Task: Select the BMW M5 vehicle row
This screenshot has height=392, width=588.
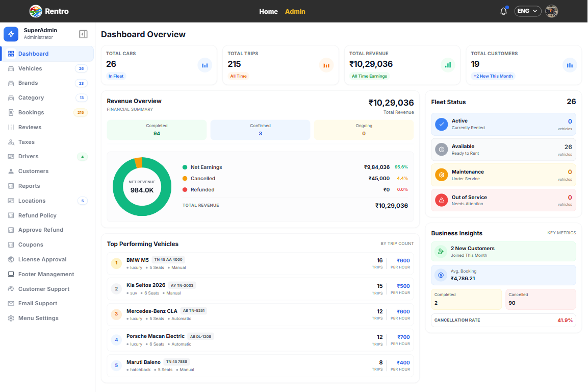Action: 260,263
